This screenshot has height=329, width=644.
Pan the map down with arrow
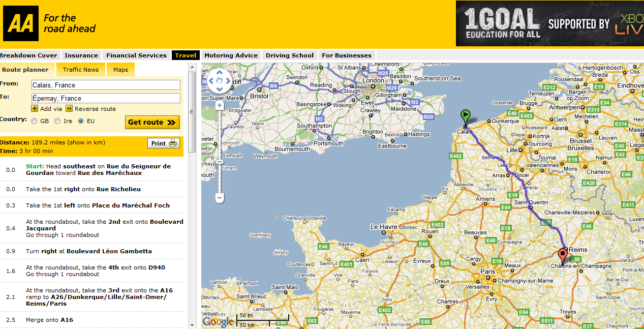[x=220, y=89]
